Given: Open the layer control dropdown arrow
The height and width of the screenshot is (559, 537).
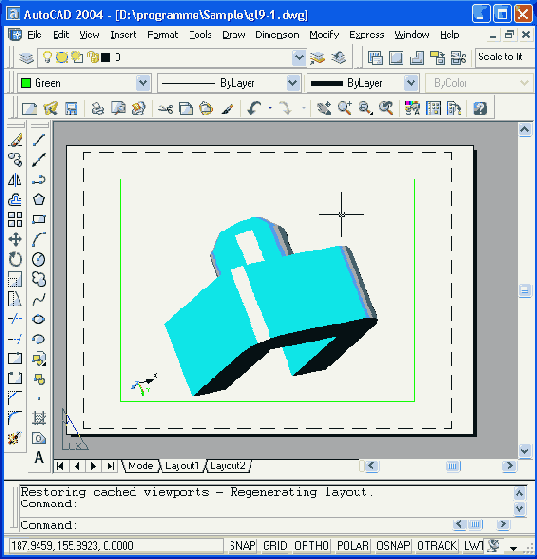Looking at the screenshot, I should tap(298, 58).
